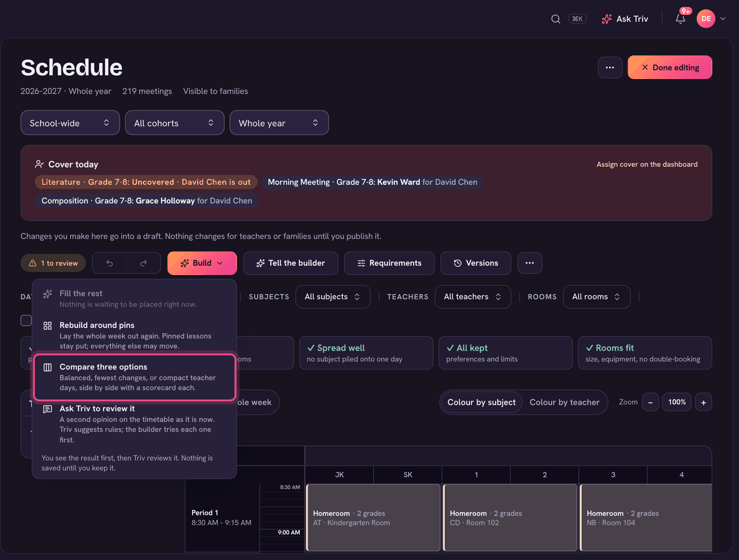Expand the School-wide selector
739x560 pixels.
[70, 123]
